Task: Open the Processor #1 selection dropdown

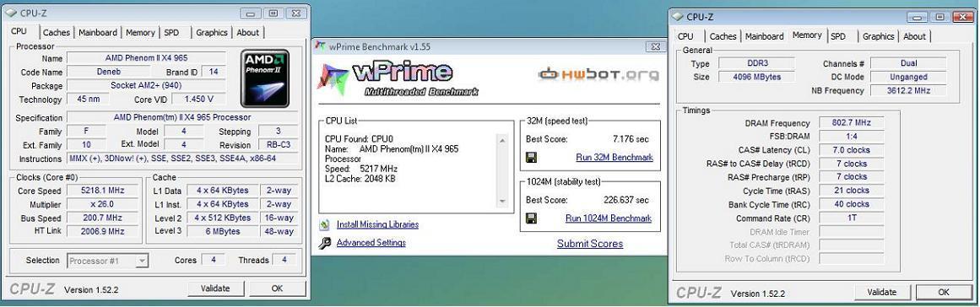Action: (x=107, y=261)
